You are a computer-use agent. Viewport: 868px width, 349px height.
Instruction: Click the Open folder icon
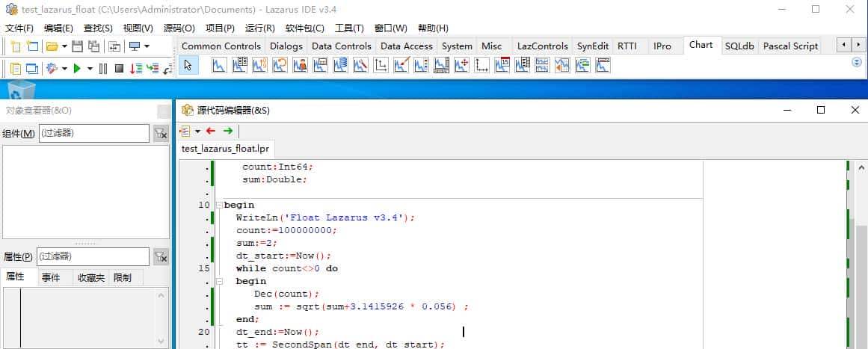[x=52, y=46]
